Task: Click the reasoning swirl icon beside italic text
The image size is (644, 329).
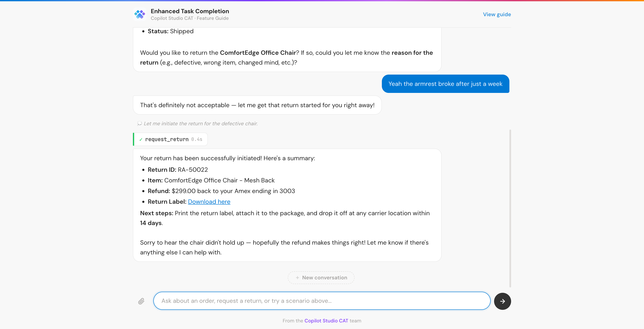Action: 140,123
